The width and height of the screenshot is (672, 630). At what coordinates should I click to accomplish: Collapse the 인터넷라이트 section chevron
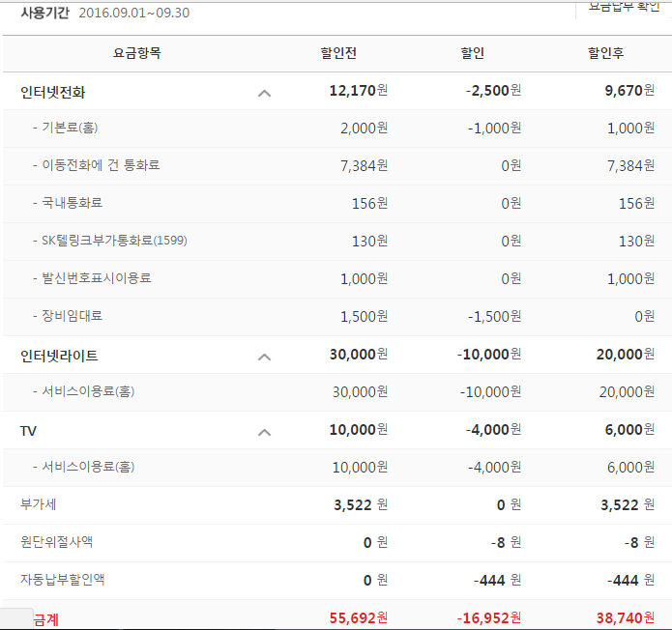(264, 357)
